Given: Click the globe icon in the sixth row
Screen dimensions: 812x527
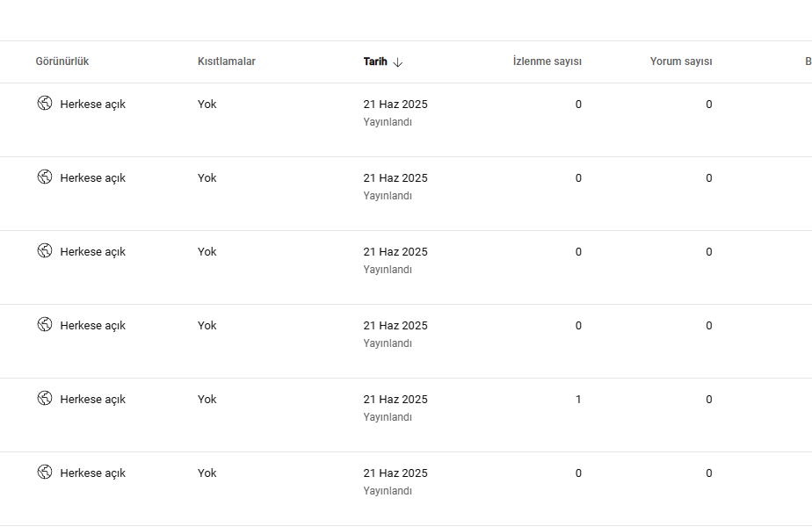Looking at the screenshot, I should [45, 473].
